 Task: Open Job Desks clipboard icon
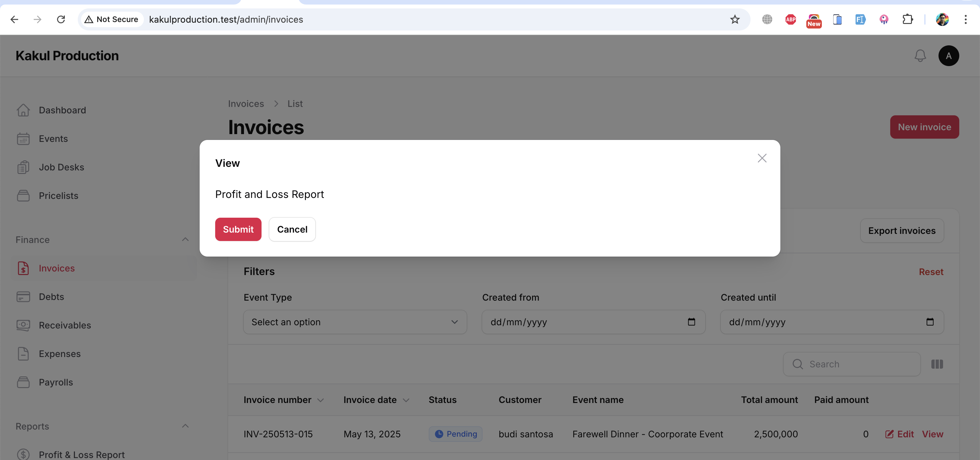[x=23, y=167]
